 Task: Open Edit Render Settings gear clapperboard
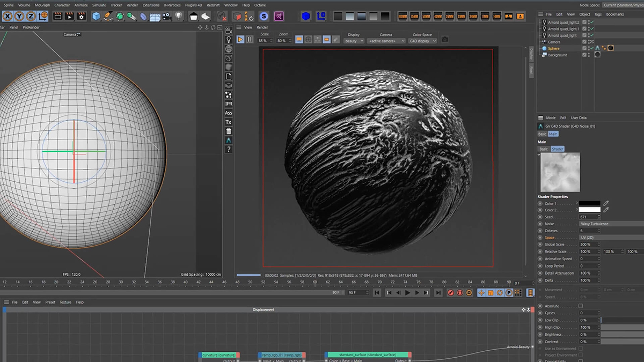81,16
